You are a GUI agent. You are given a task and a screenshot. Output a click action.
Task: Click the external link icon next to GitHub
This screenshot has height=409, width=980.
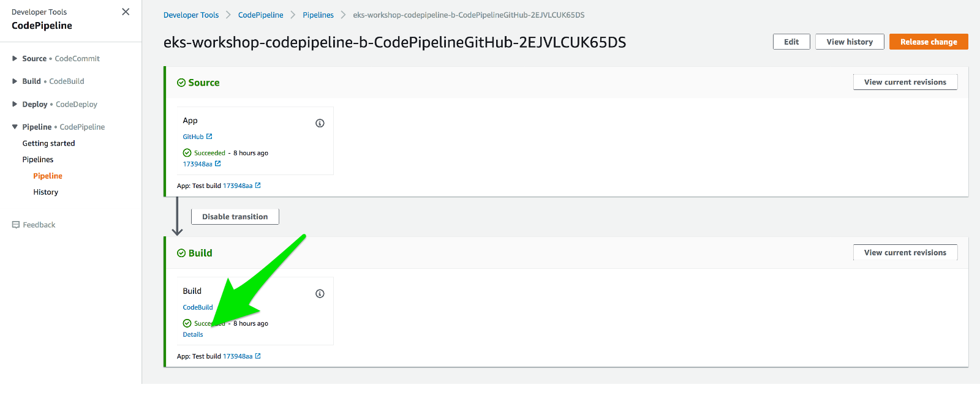(x=209, y=136)
